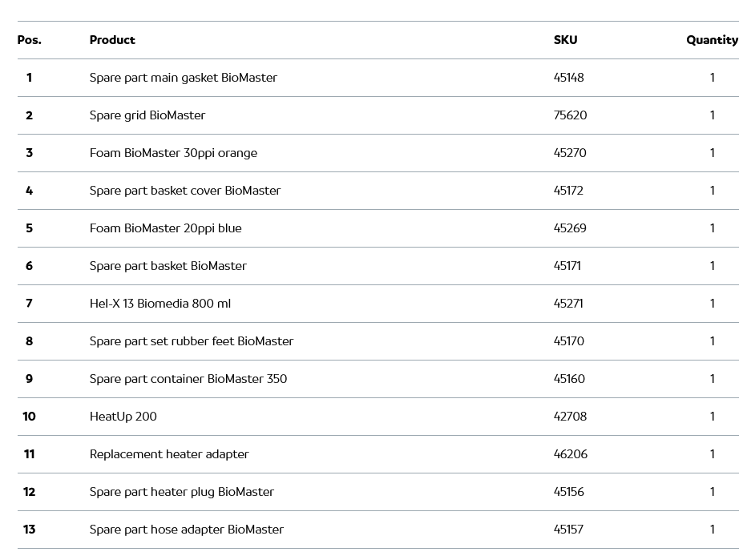Select Spare part container BioMaster 350

pyautogui.click(x=188, y=379)
